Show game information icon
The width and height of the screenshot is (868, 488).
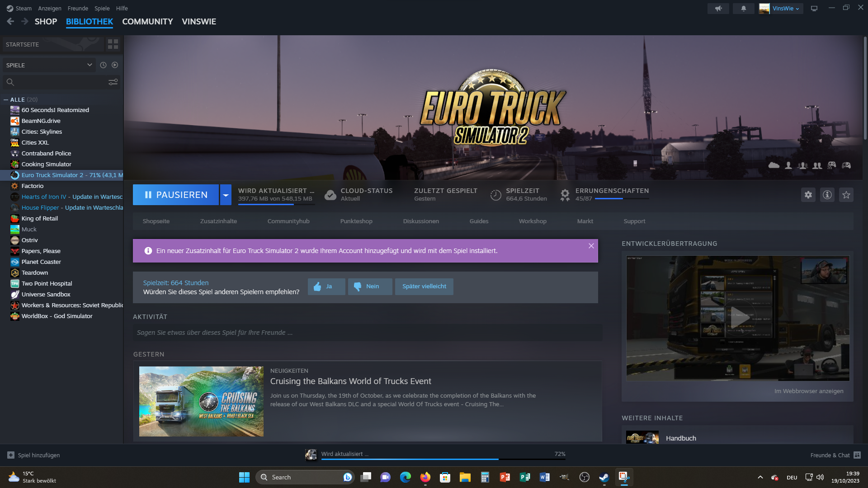[x=827, y=195]
